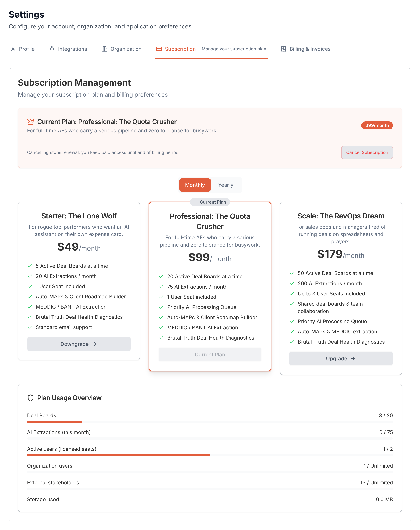
Task: Open the Billing & Invoices tab
Action: (x=306, y=49)
